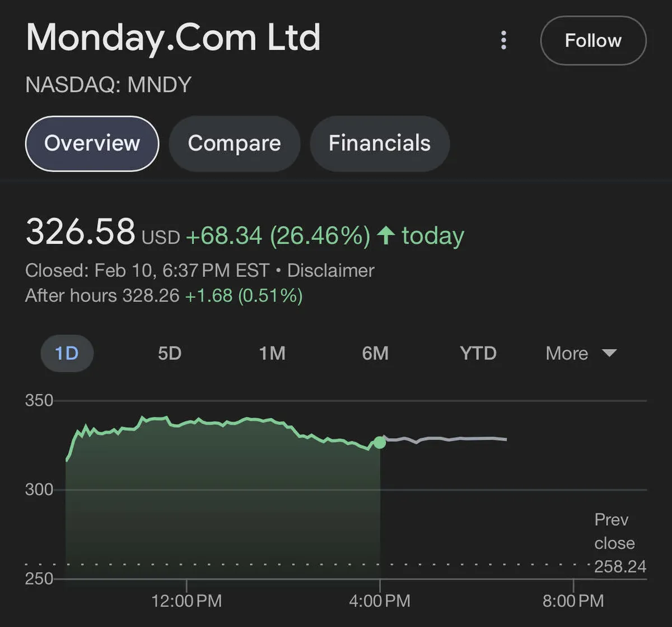The image size is (672, 627).
Task: Switch chart to 5D range
Action: click(x=169, y=354)
